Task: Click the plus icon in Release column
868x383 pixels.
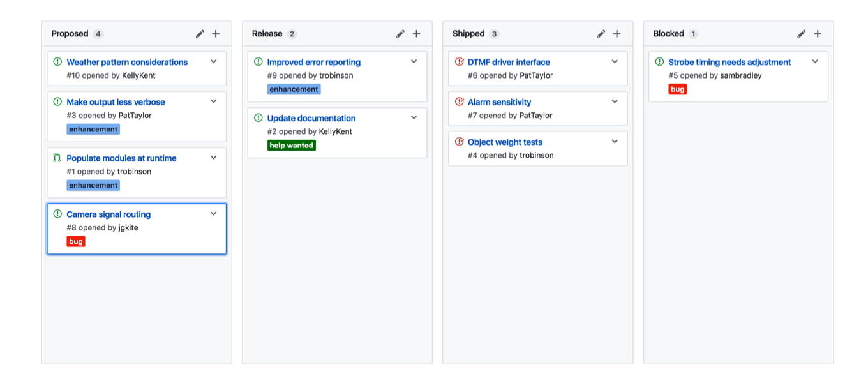Action: click(x=416, y=34)
